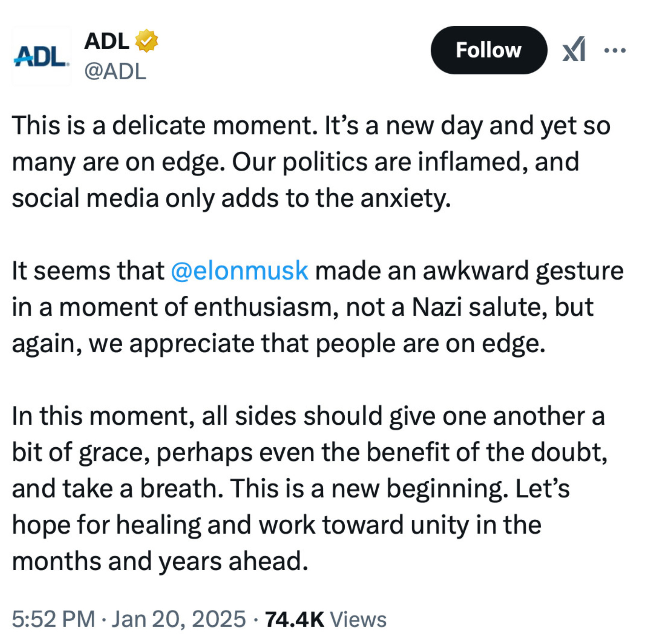Image resolution: width=646 pixels, height=644 pixels.
Task: Open the @elonmusk mention link
Action: (x=239, y=271)
